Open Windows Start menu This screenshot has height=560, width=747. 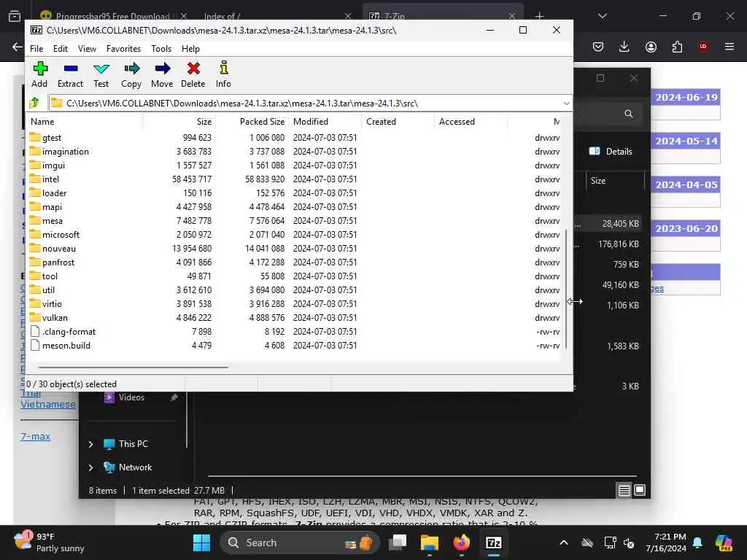click(x=201, y=542)
